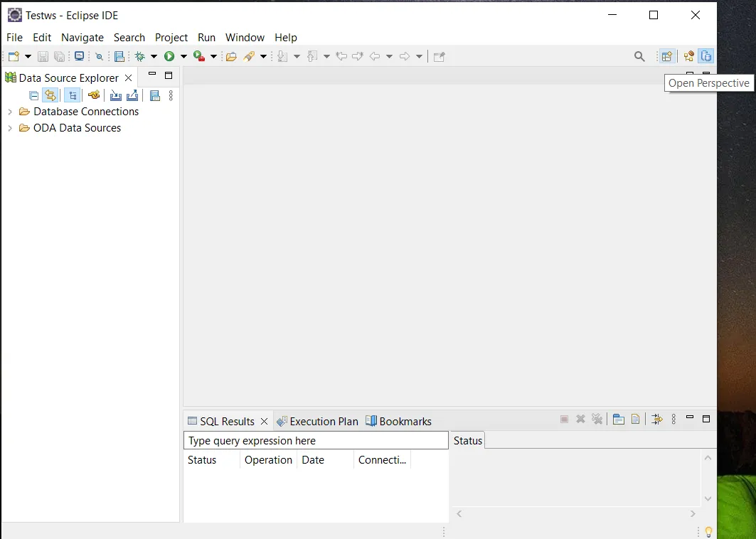
Task: Open the Forward navigation history dropdown
Action: click(x=419, y=56)
